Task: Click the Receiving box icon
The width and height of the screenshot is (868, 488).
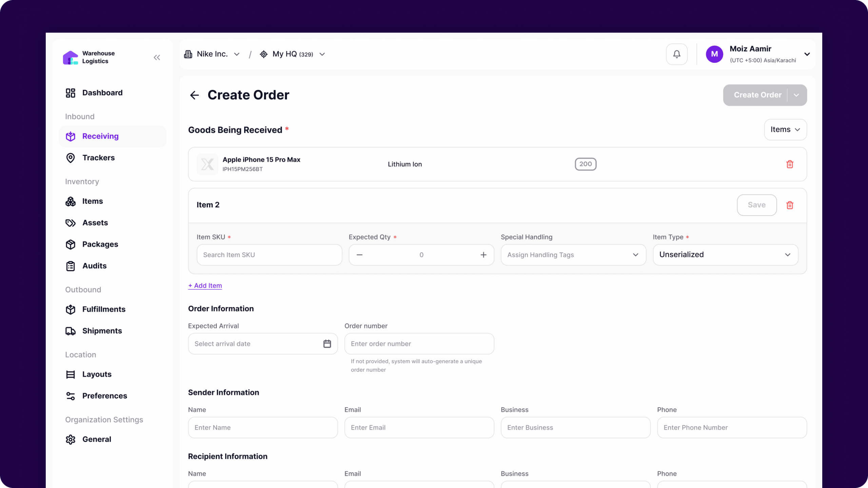Action: click(x=71, y=136)
